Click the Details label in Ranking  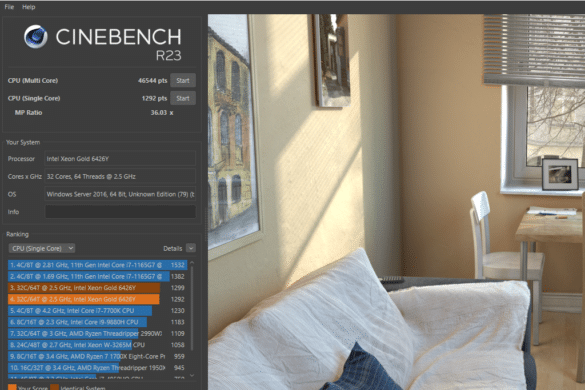click(172, 248)
